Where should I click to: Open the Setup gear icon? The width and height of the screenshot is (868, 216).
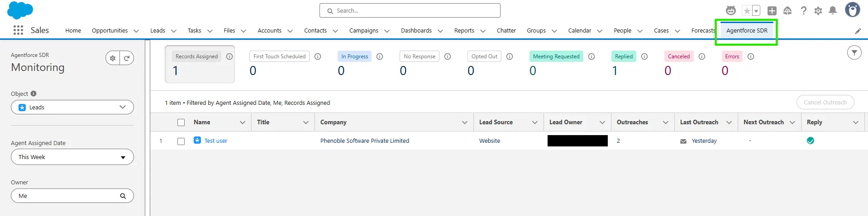coord(818,11)
